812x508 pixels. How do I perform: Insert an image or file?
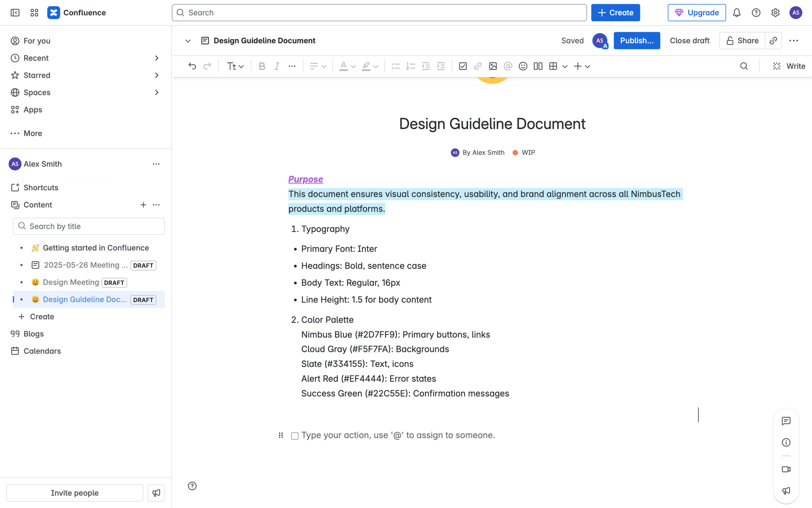pos(493,66)
